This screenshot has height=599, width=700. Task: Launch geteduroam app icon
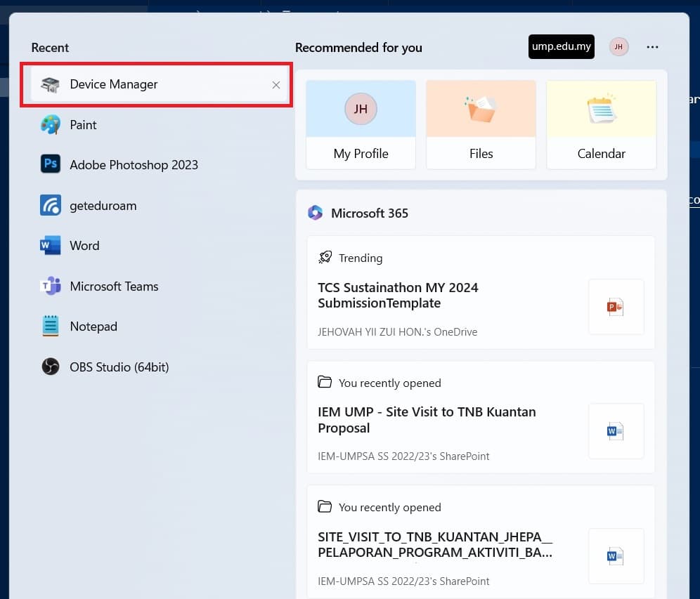51,205
